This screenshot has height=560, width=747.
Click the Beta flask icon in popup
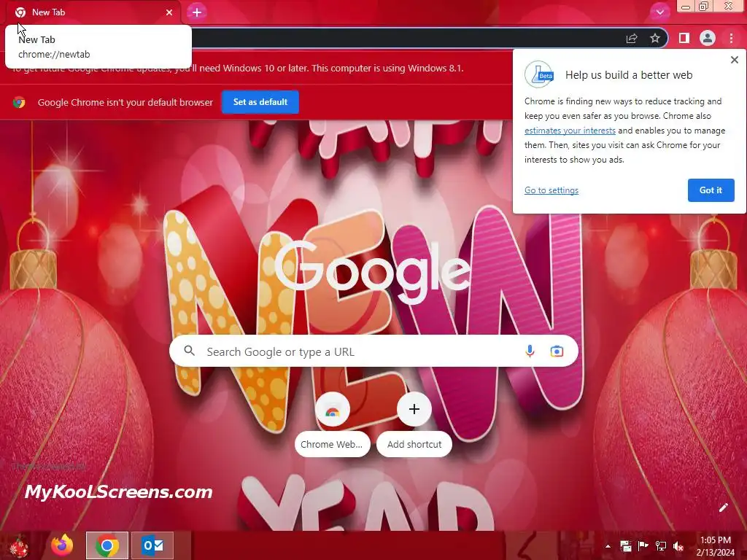coord(539,74)
